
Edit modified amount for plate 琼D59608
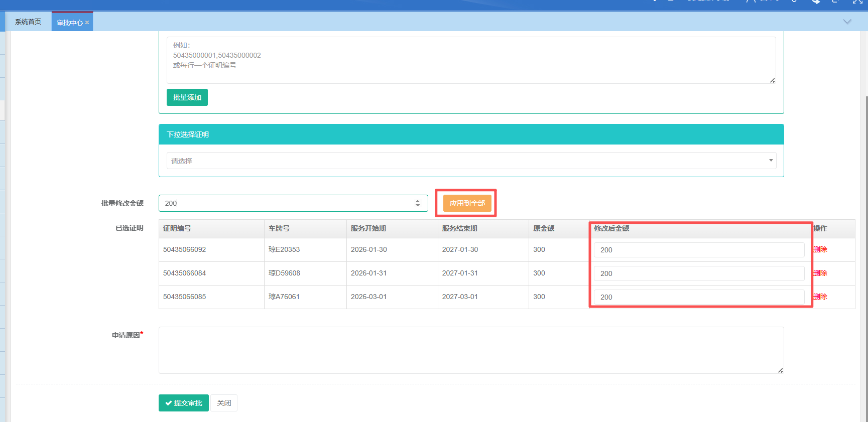698,273
